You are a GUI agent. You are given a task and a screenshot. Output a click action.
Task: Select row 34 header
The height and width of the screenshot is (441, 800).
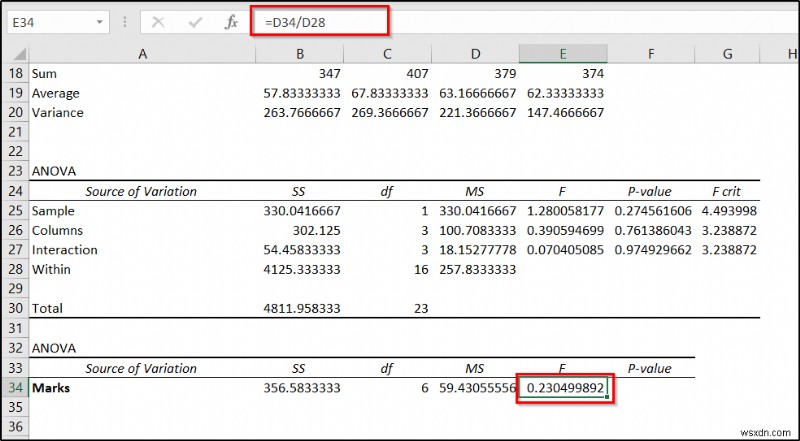click(x=16, y=388)
